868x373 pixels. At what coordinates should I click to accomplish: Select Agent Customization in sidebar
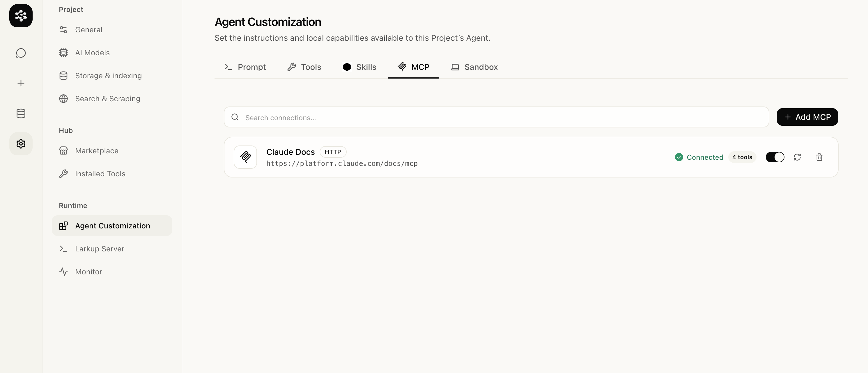click(x=112, y=225)
